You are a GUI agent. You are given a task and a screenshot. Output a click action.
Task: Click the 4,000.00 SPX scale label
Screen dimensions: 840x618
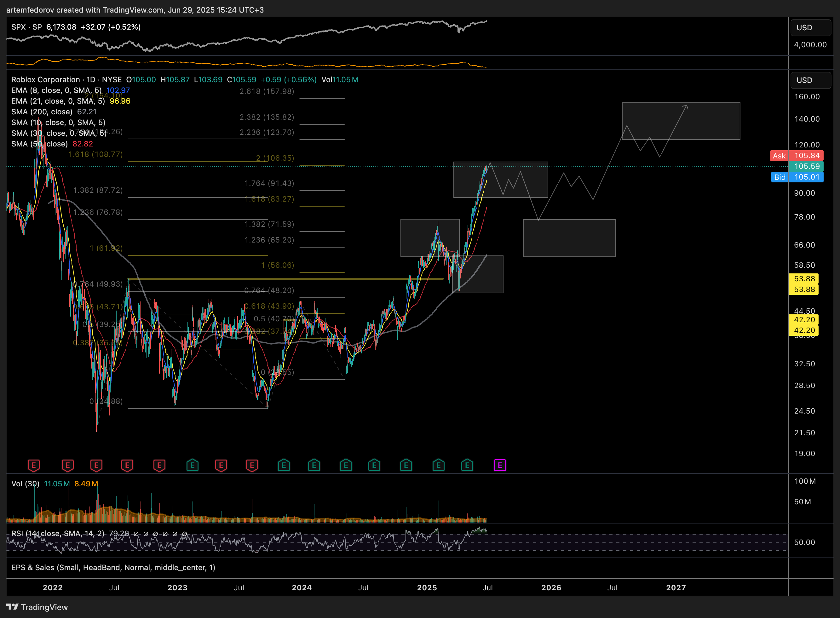(x=810, y=44)
